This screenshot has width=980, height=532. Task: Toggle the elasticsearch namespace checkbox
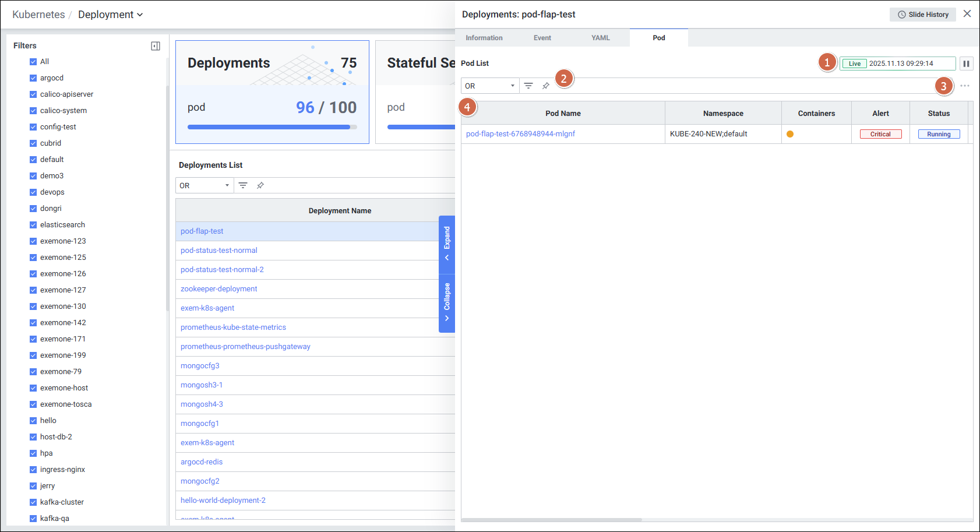coord(33,225)
